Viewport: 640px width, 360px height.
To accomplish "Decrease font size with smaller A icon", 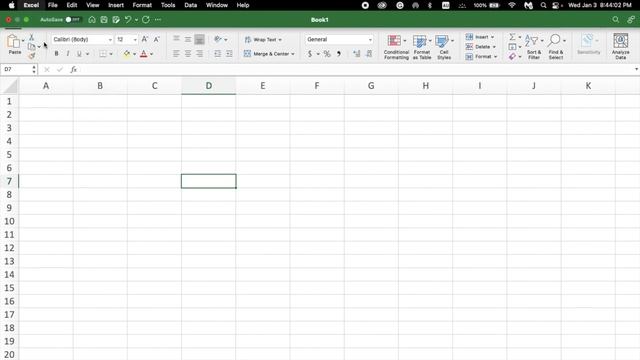I will (156, 39).
